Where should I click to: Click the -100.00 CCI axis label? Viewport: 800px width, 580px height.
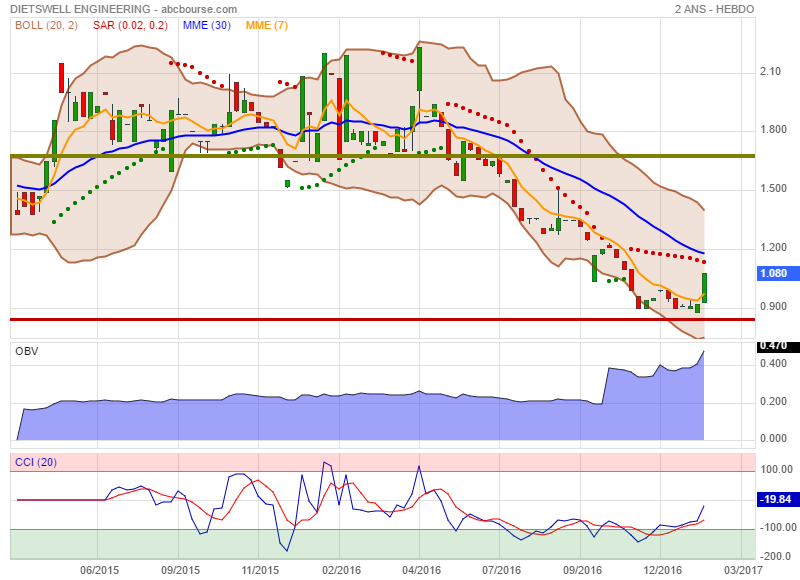pyautogui.click(x=776, y=527)
